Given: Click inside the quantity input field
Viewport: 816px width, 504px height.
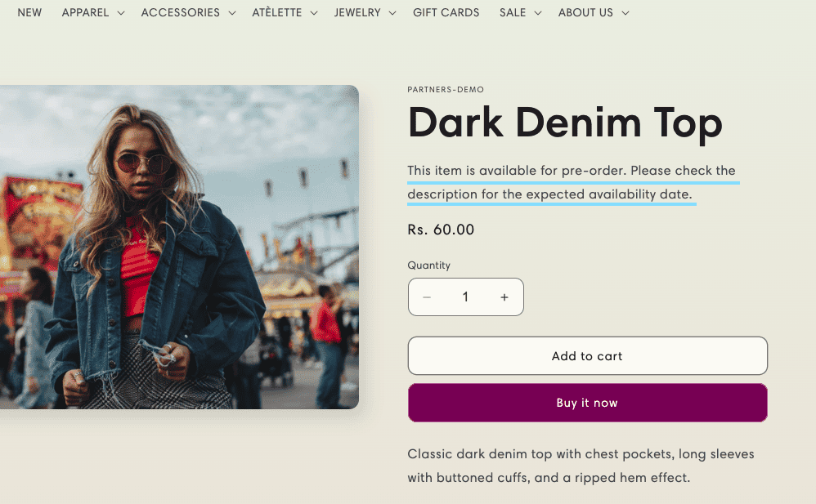Looking at the screenshot, I should click(465, 297).
